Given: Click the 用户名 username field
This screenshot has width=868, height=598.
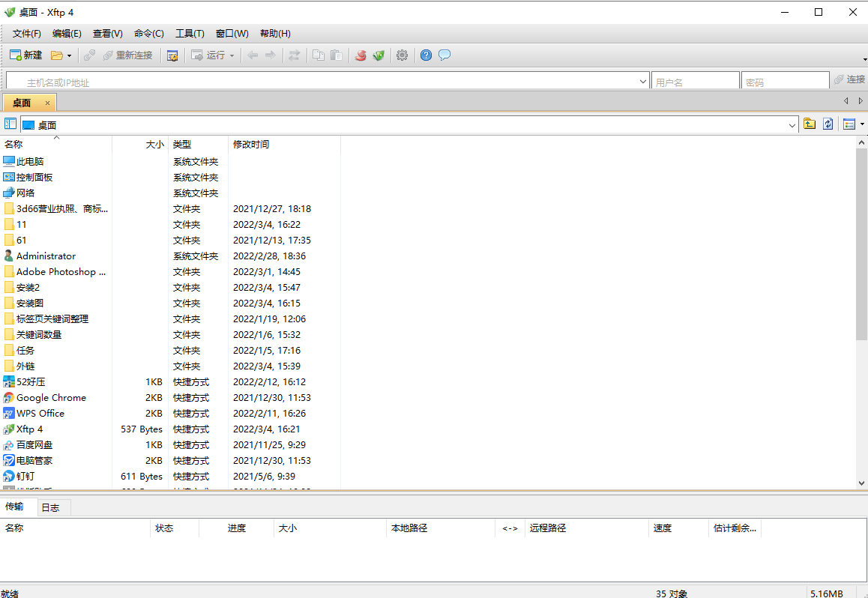Looking at the screenshot, I should (696, 82).
